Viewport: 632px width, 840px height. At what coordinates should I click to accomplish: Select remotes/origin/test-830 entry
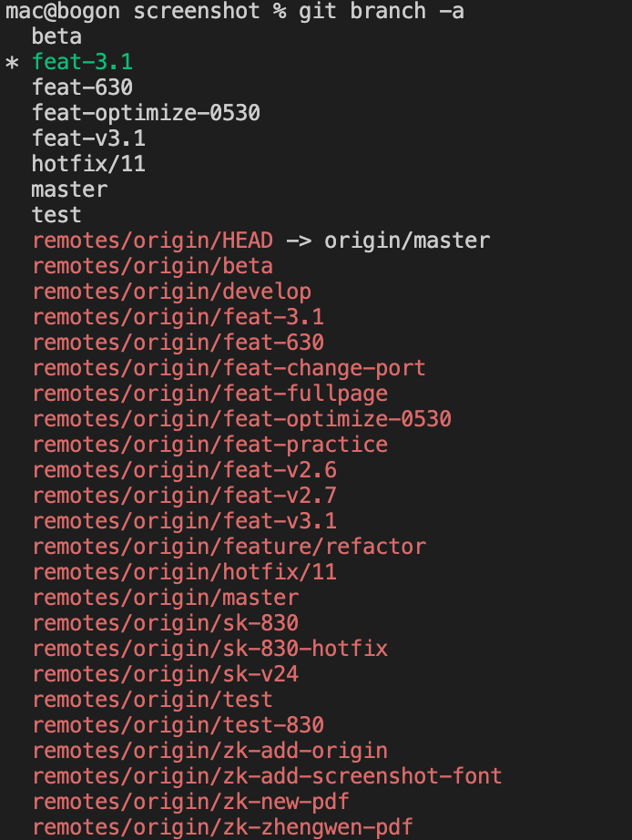[x=178, y=725]
